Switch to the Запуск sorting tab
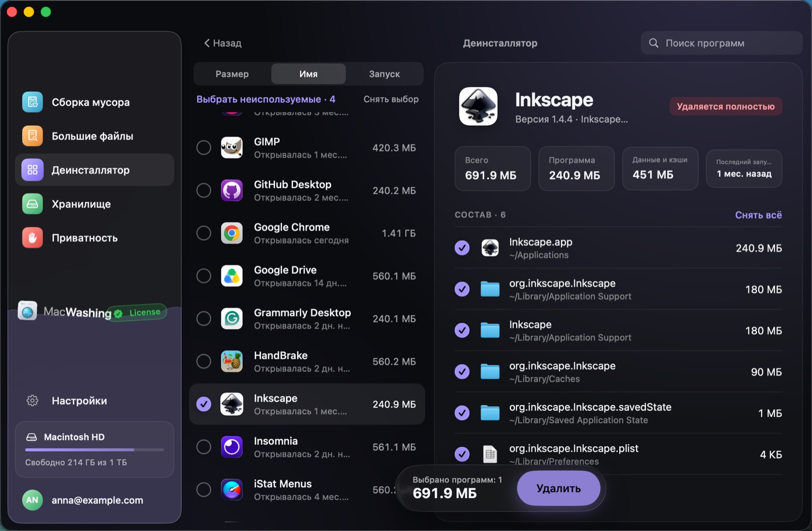 point(384,74)
